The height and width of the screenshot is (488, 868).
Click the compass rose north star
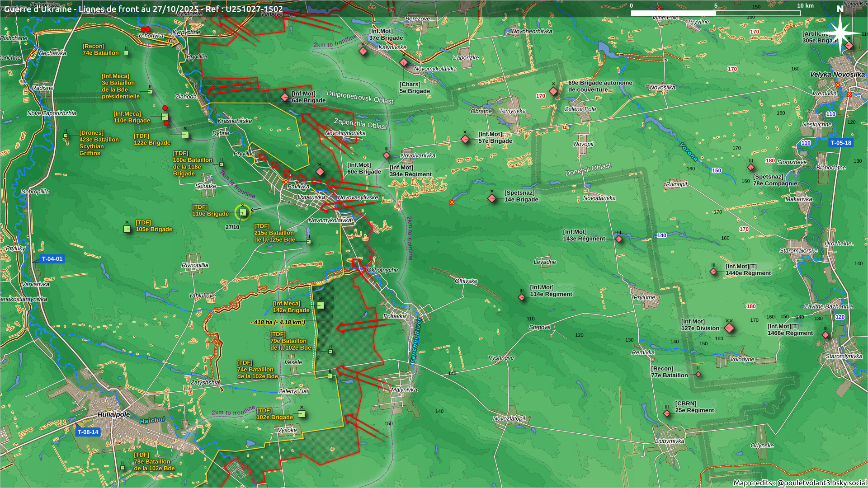click(840, 33)
